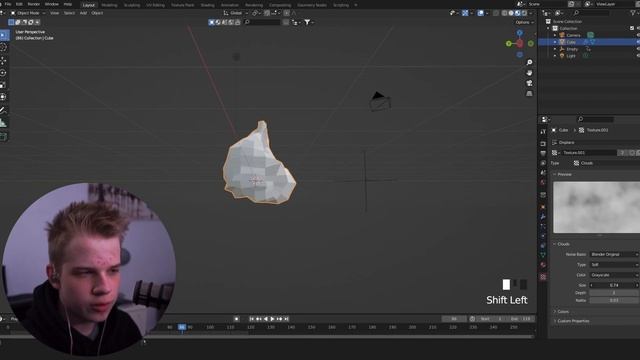Image resolution: width=640 pixels, height=360 pixels.
Task: Select the Rotate tool in the left toolbar
Action: (x=4, y=73)
